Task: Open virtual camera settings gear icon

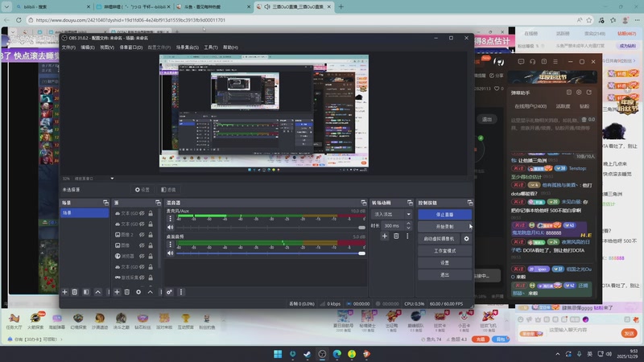Action: click(x=467, y=238)
